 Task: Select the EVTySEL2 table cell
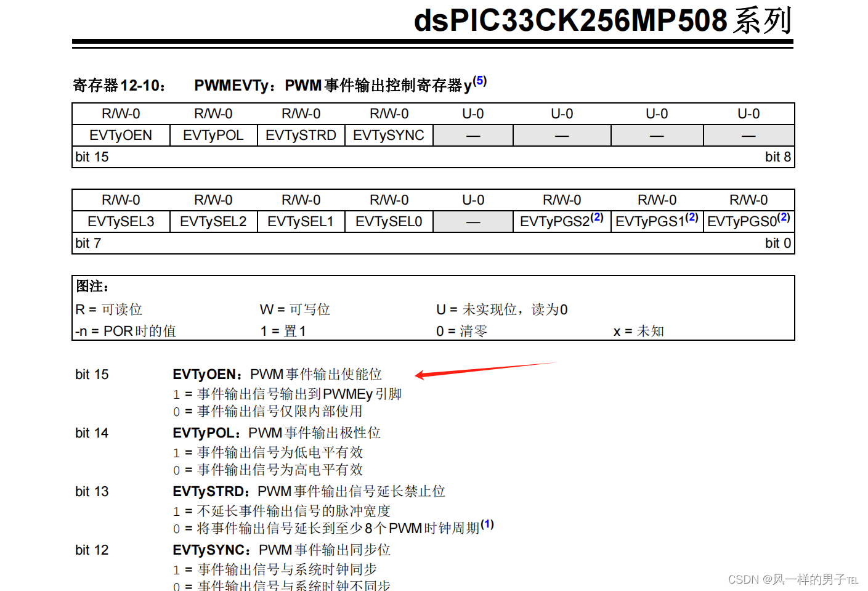coord(213,221)
